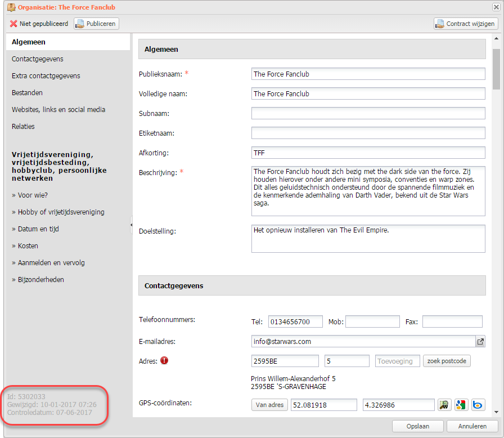Click the Afkorting field containing TFF
The width and height of the screenshot is (504, 438).
point(368,153)
